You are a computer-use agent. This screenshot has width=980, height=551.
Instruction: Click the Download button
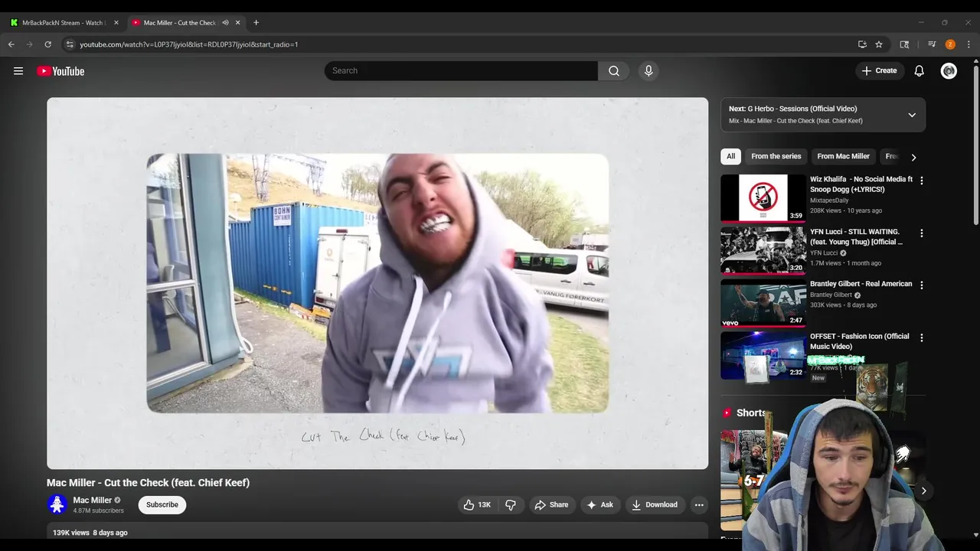[655, 504]
